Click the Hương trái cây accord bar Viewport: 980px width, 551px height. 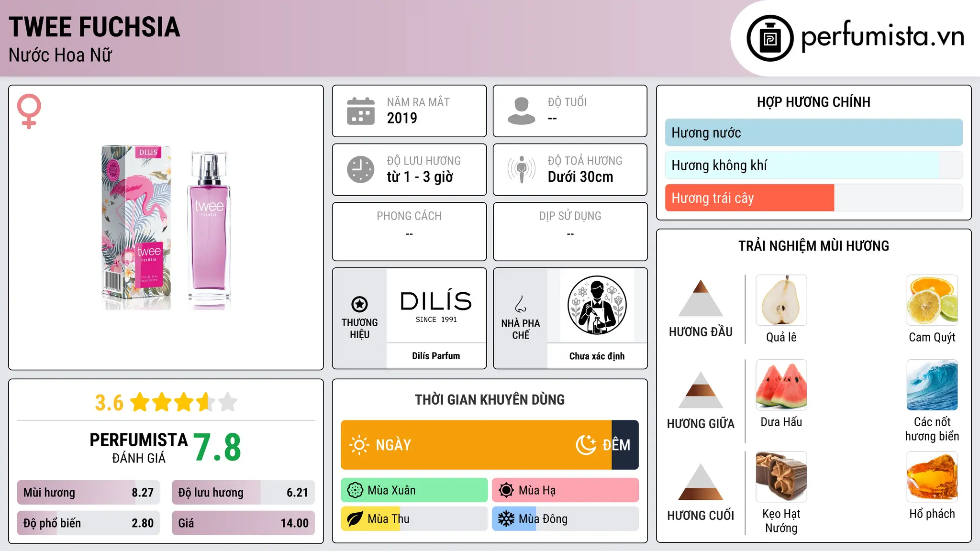(x=813, y=198)
